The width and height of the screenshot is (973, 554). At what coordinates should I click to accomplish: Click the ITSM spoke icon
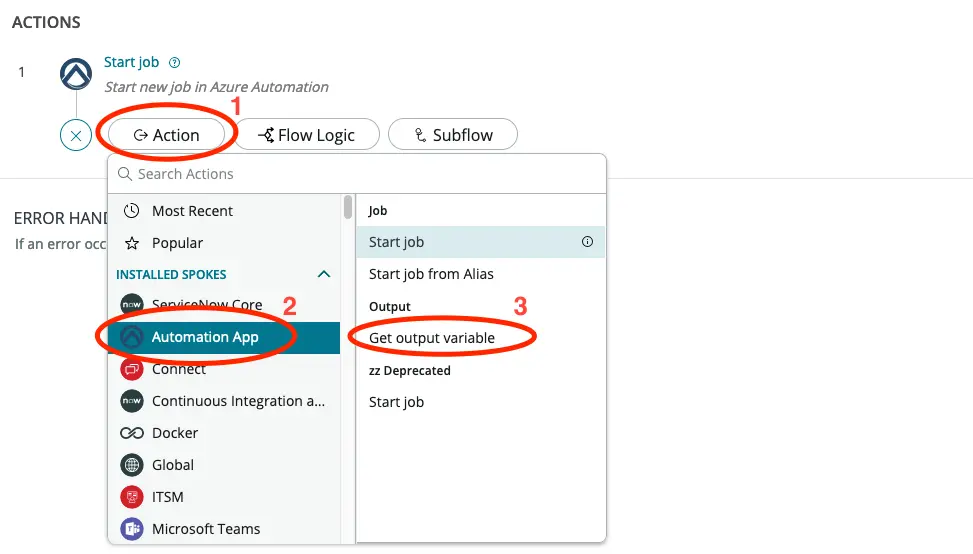[x=132, y=497]
